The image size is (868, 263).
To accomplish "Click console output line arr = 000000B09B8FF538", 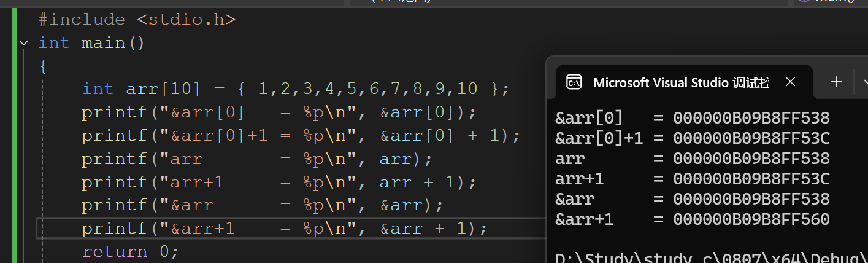I will click(x=693, y=159).
